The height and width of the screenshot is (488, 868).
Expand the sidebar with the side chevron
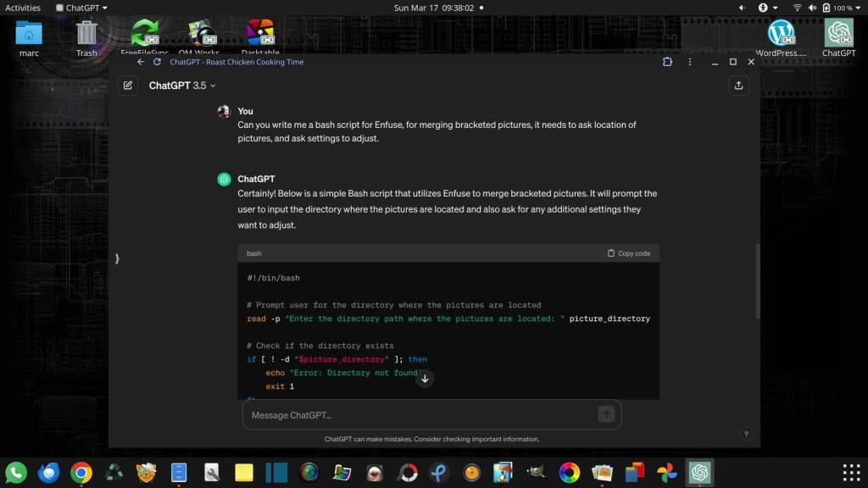pyautogui.click(x=117, y=258)
